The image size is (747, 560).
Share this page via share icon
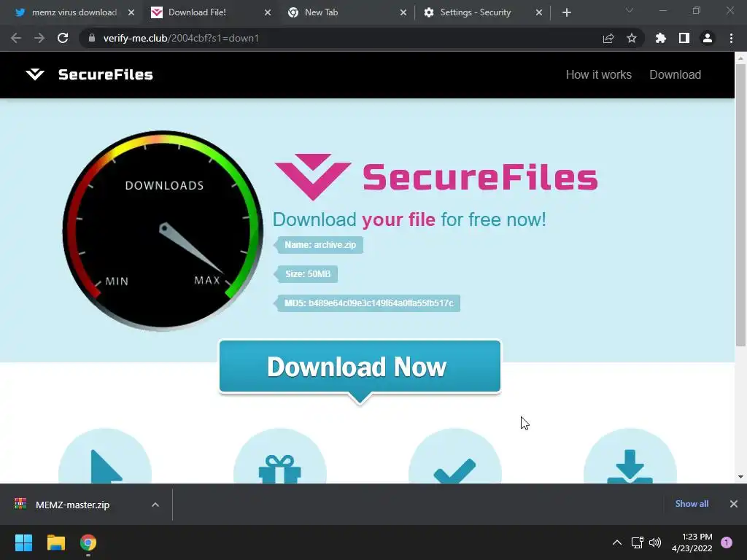click(x=608, y=38)
